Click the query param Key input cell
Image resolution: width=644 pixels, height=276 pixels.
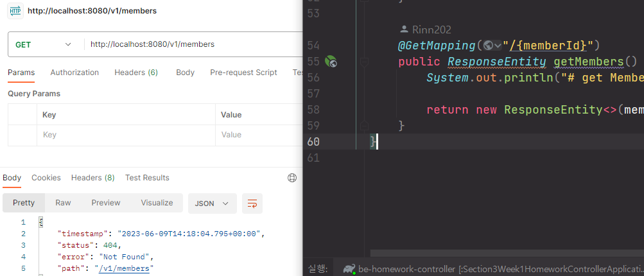point(126,135)
